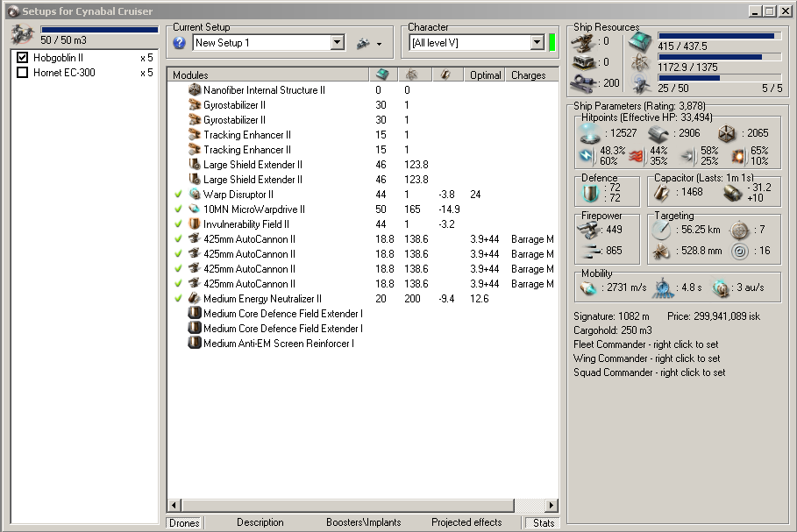This screenshot has width=797, height=532.
Task: Open the Boosters\Implants tab
Action: point(363,522)
